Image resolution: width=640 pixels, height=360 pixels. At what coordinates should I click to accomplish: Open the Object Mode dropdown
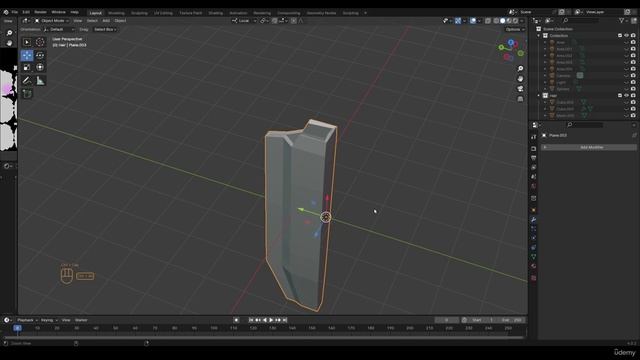[x=52, y=20]
